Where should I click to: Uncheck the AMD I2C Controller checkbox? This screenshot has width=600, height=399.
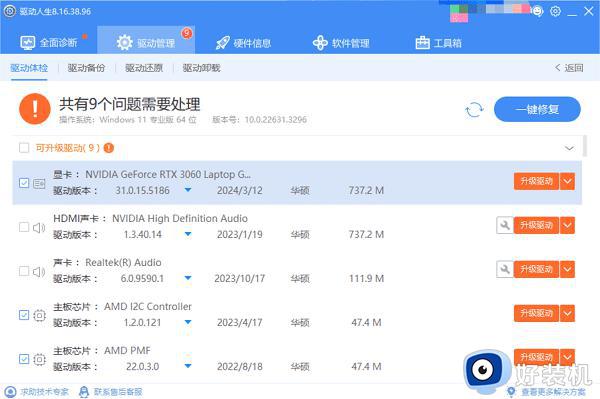(24, 315)
